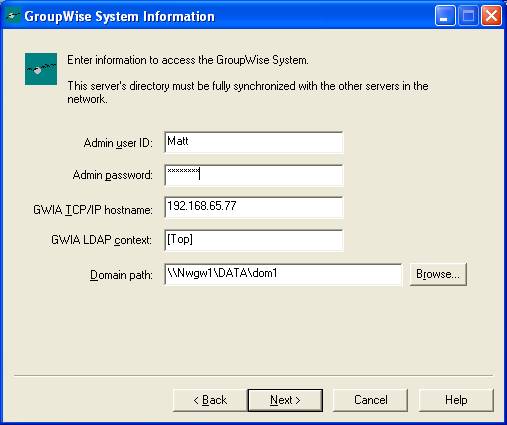Click the "GWIA LDAP context:" label

tap(101, 240)
